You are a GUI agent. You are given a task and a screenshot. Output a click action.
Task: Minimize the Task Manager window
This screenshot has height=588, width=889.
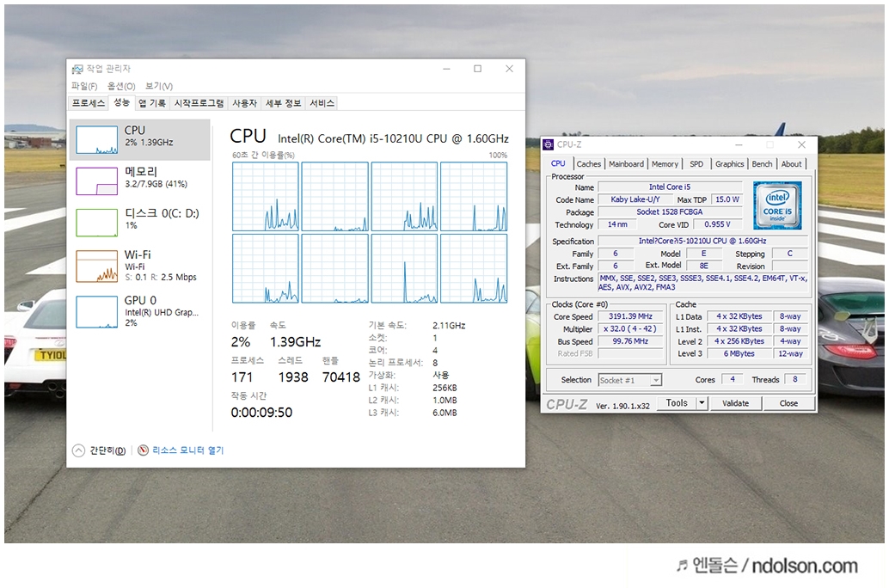pos(447,69)
